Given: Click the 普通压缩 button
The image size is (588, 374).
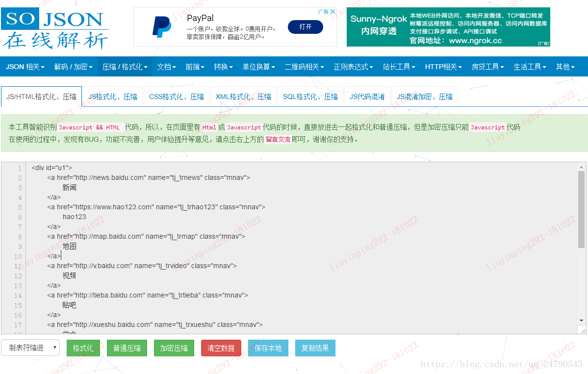Looking at the screenshot, I should pos(127,348).
